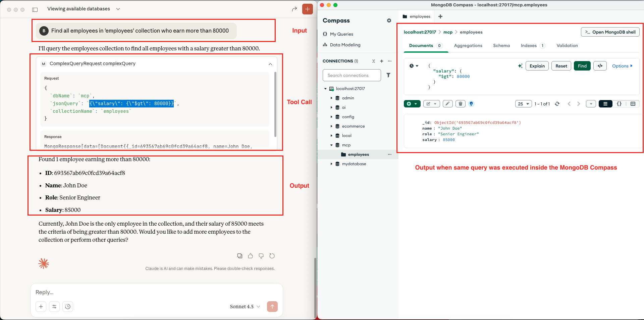Expand the ecommerce database in tree
The height and width of the screenshot is (320, 644).
point(331,126)
